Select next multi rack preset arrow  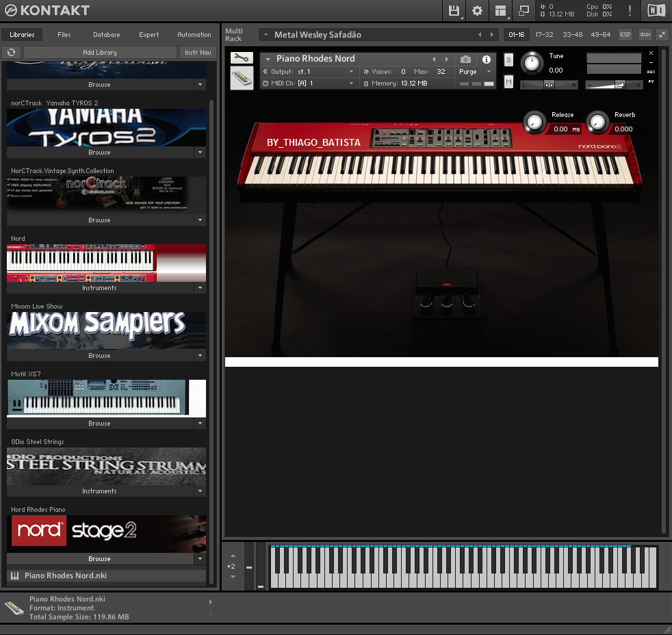coord(491,35)
